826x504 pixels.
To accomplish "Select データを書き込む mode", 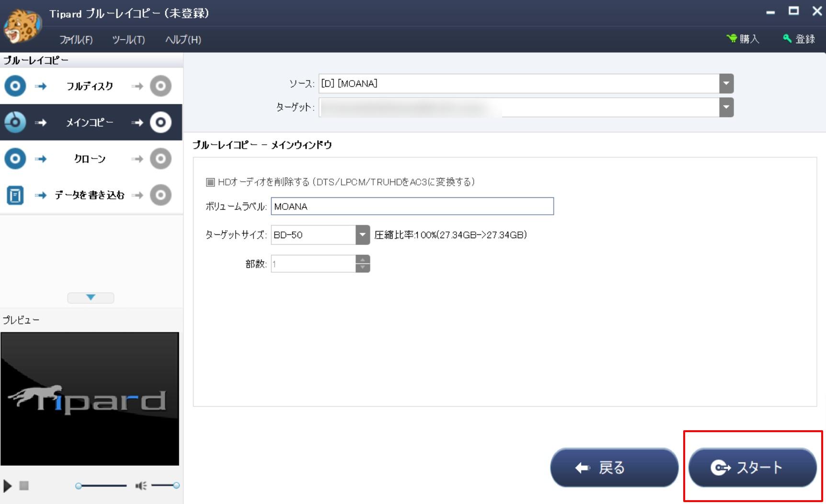I will point(91,195).
